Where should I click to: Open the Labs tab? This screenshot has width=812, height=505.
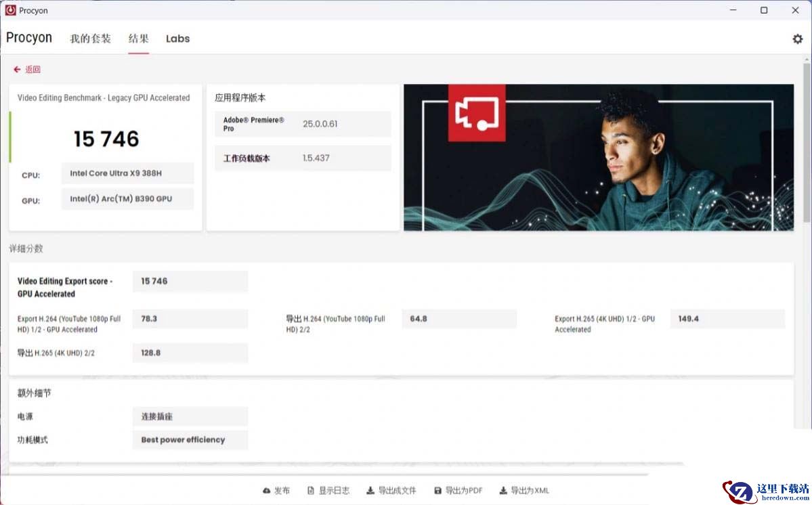tap(177, 39)
